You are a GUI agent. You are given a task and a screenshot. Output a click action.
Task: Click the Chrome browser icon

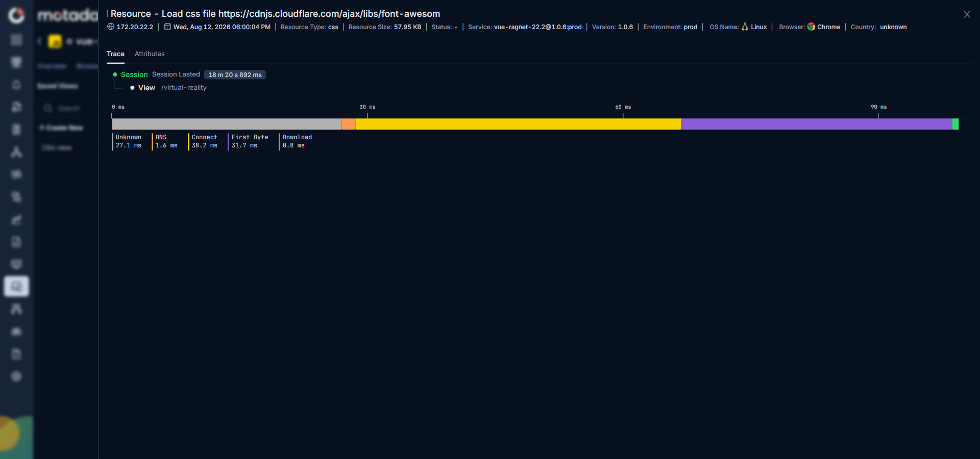[x=811, y=27]
